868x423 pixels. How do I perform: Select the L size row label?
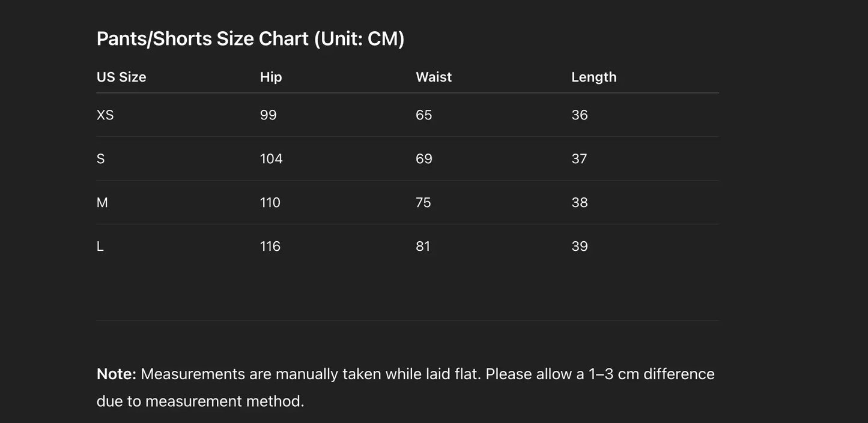pyautogui.click(x=100, y=247)
